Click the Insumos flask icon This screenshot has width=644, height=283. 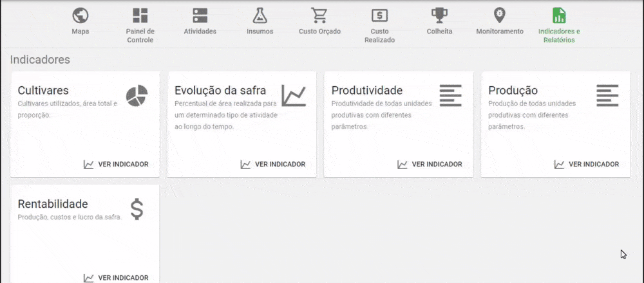(x=260, y=15)
